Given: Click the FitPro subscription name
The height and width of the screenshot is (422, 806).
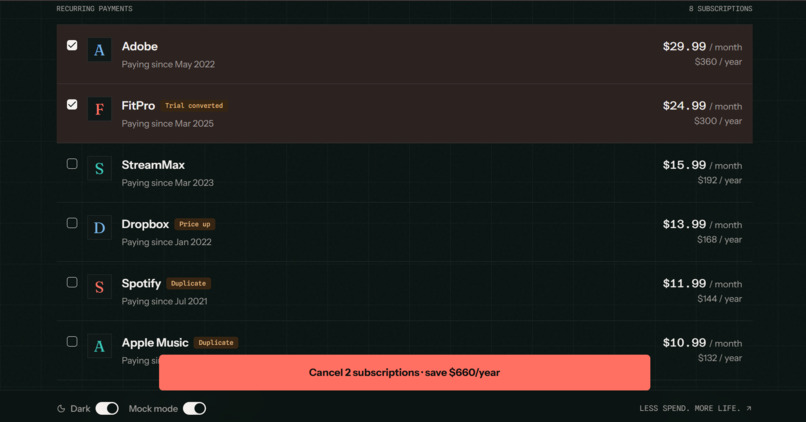Looking at the screenshot, I should pyautogui.click(x=138, y=105).
